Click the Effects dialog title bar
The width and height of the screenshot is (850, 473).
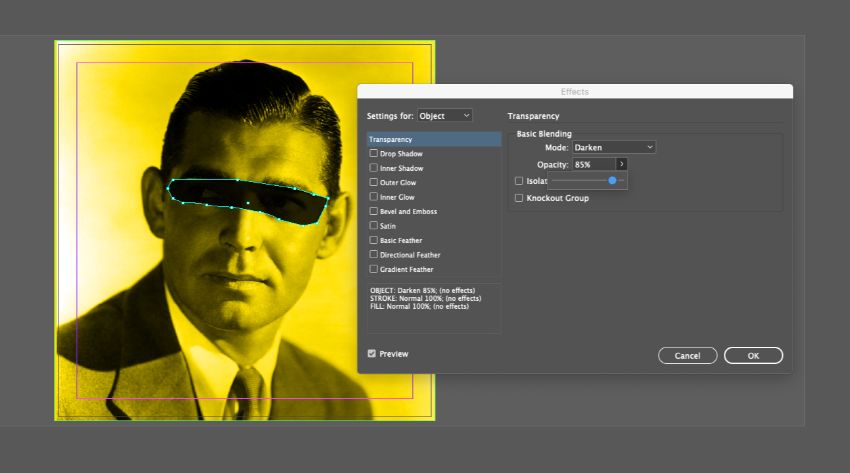(x=575, y=92)
